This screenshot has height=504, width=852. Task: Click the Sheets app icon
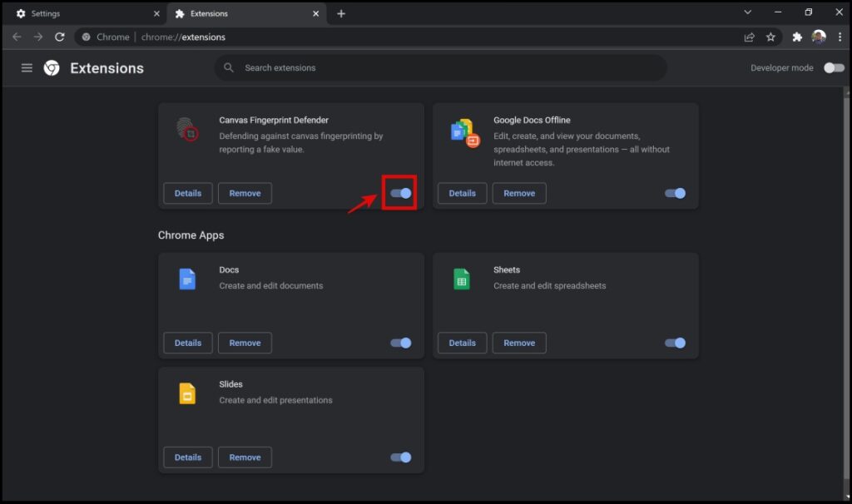tap(461, 279)
